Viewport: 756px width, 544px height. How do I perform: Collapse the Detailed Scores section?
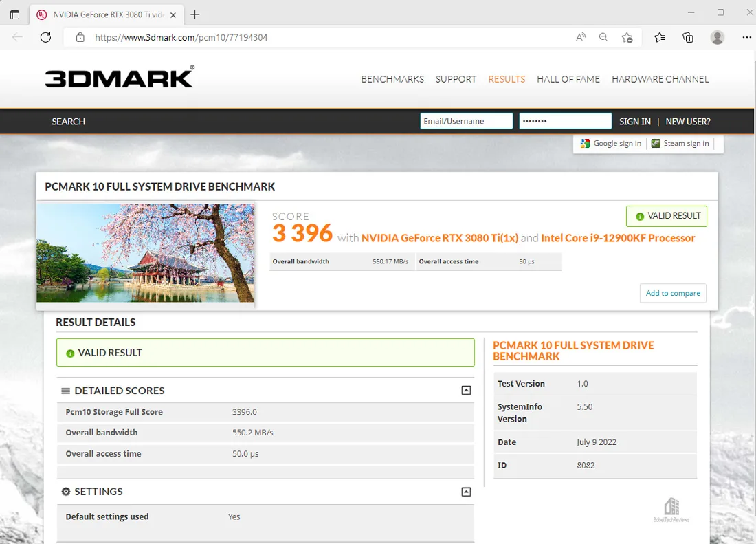[x=466, y=390]
